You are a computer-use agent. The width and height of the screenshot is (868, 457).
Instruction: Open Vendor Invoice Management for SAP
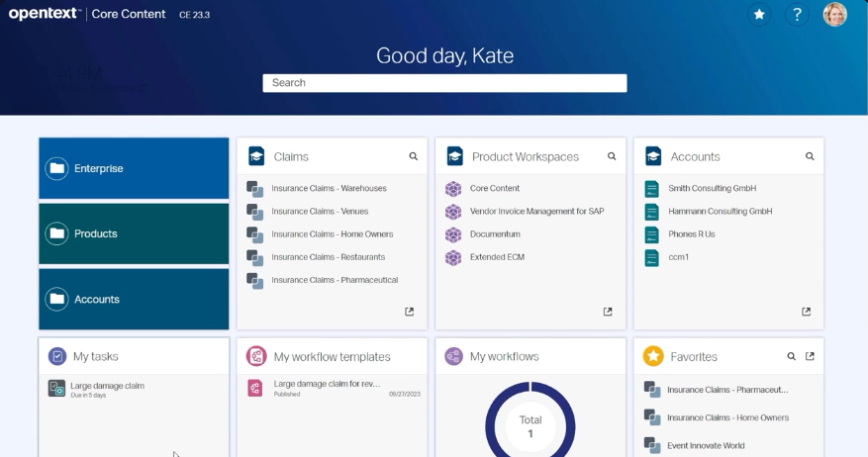536,212
